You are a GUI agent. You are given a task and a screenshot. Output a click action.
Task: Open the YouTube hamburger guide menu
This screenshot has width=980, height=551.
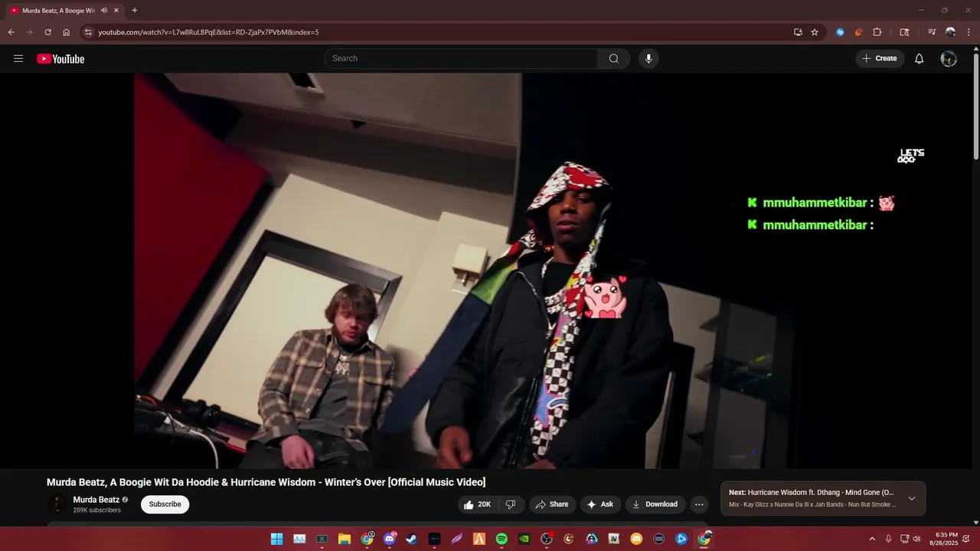click(x=18, y=59)
